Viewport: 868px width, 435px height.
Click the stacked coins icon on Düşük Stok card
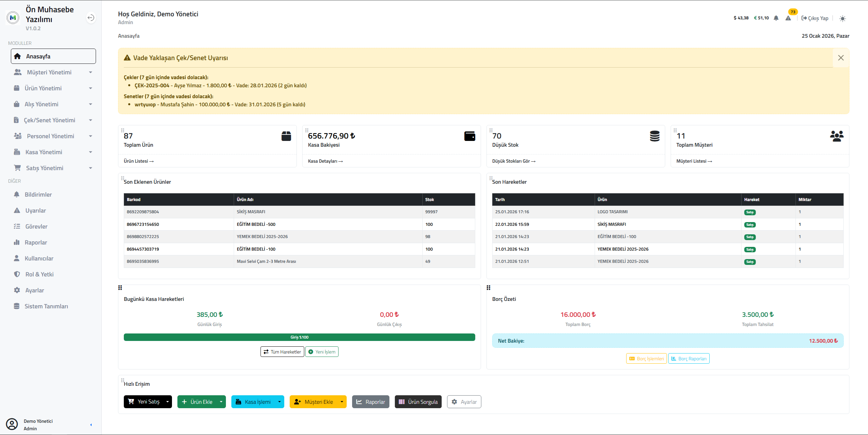click(655, 136)
